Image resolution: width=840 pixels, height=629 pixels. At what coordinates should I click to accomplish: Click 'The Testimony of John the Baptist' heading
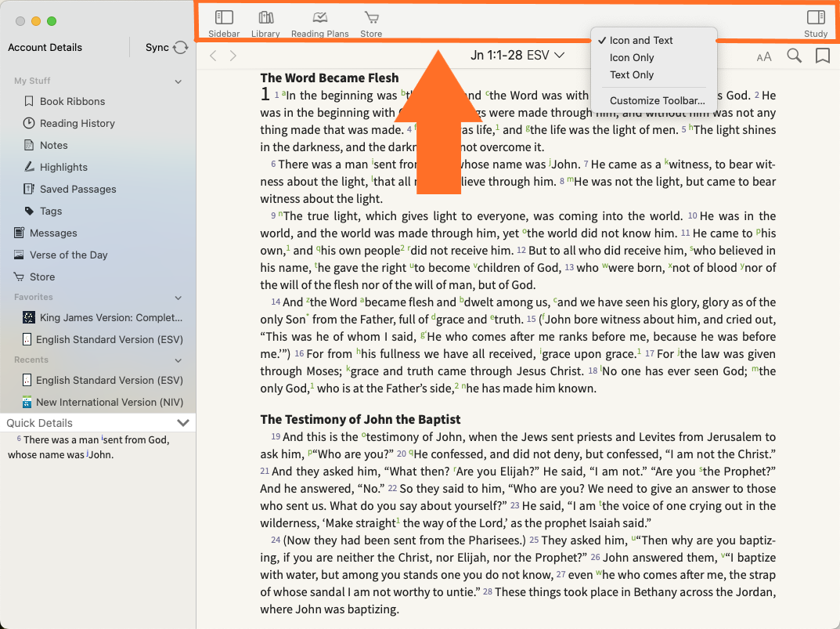[x=360, y=419]
